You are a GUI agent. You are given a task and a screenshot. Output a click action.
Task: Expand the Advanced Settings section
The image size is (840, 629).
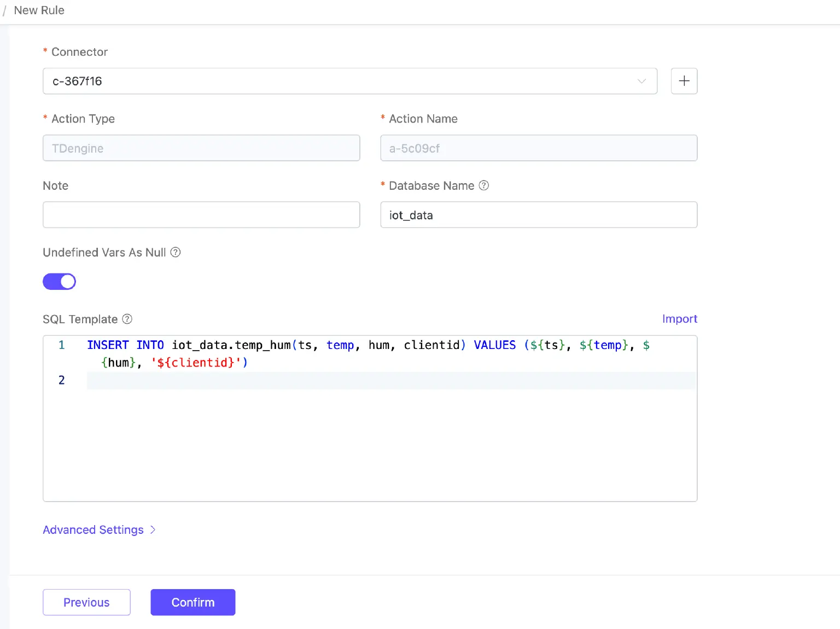(93, 529)
